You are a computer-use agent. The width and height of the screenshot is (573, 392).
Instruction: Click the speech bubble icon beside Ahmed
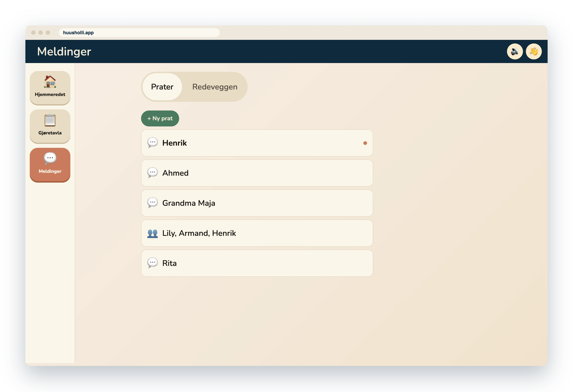coord(152,173)
